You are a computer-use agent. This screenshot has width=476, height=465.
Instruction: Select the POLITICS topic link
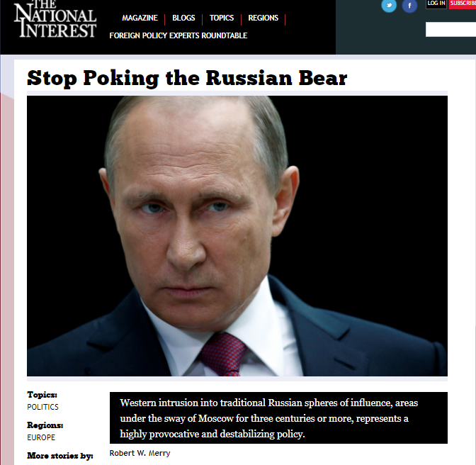[42, 407]
